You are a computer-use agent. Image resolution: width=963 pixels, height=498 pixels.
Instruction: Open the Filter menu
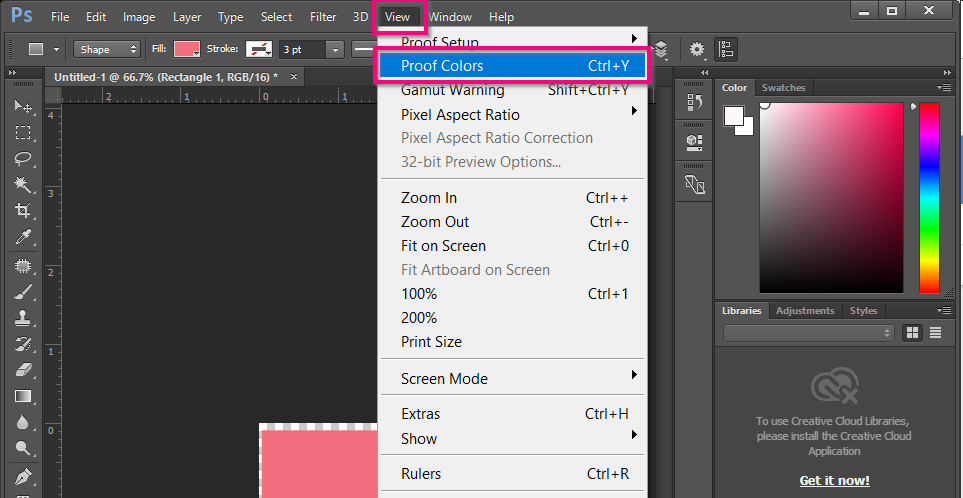click(323, 17)
